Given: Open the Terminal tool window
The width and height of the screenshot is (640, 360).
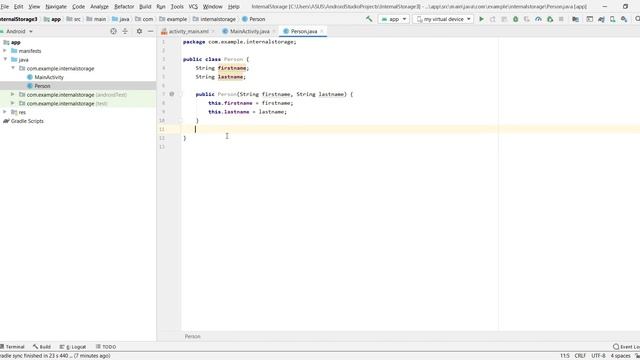Looking at the screenshot, I should click(12, 347).
